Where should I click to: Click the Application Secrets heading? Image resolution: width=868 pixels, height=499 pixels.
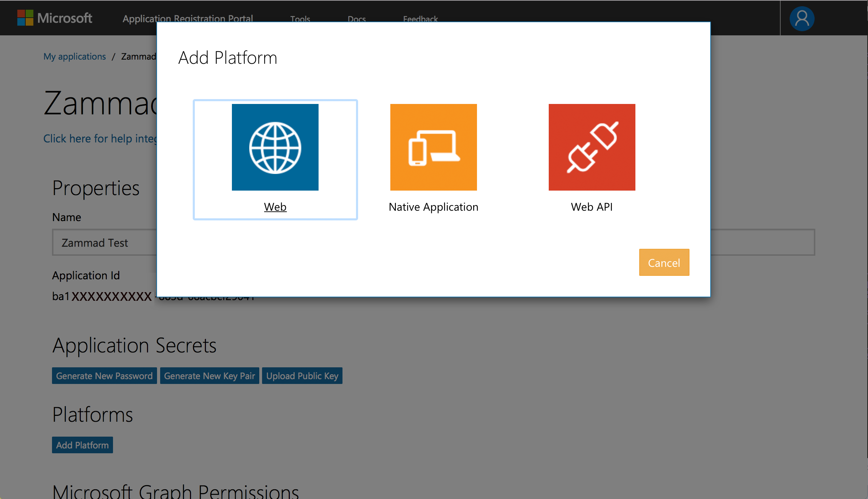tap(134, 345)
